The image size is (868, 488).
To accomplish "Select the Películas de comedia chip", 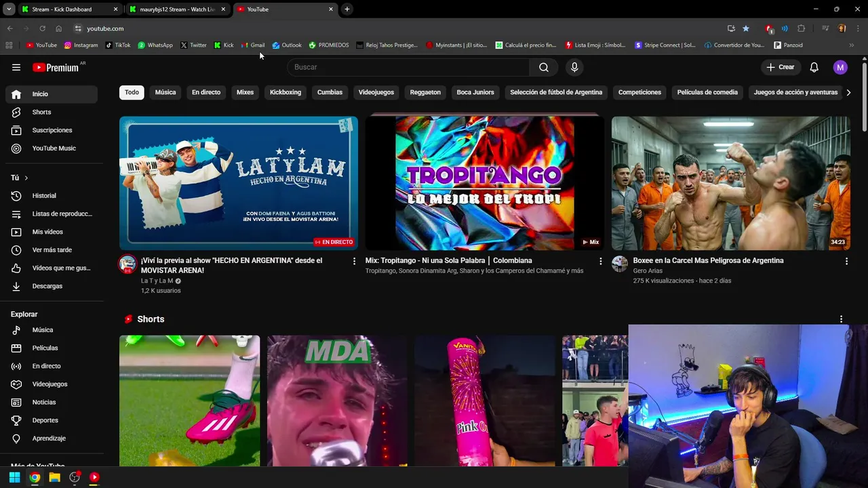I will tap(707, 92).
